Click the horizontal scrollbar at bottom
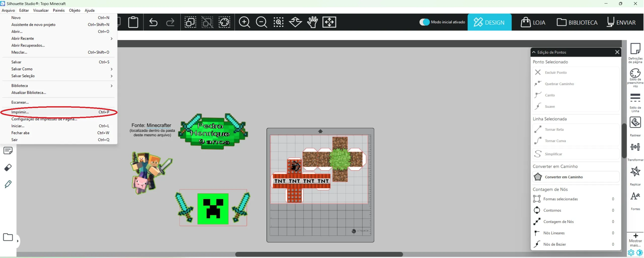The image size is (644, 258). click(319, 254)
